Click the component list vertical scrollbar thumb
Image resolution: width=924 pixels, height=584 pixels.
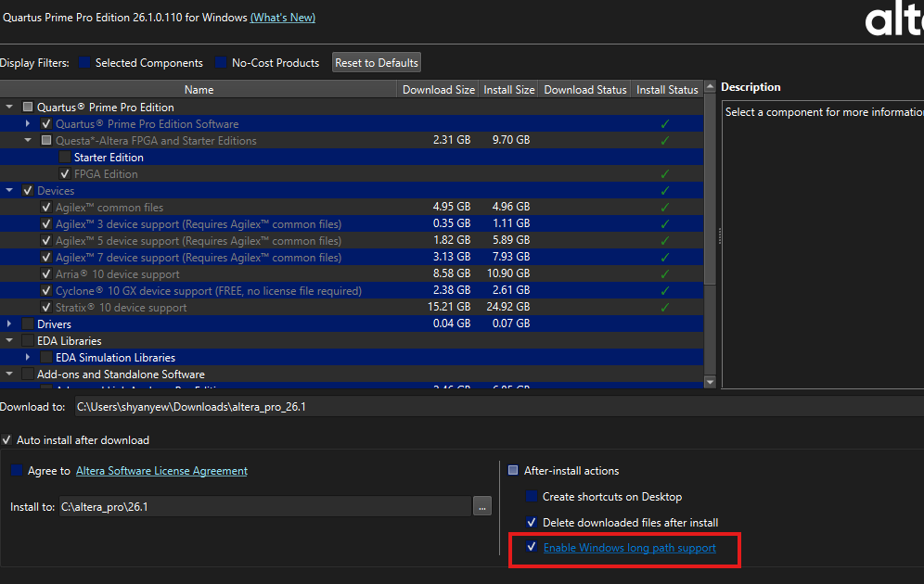click(x=710, y=189)
